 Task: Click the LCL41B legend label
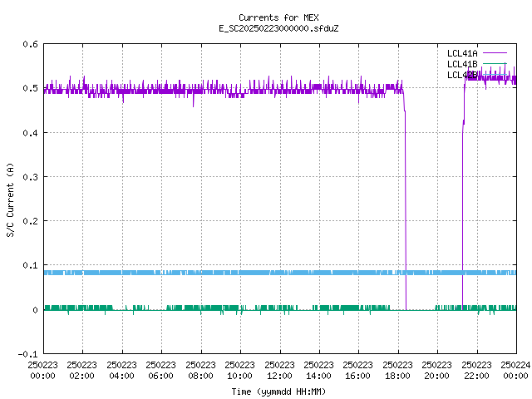coord(462,64)
